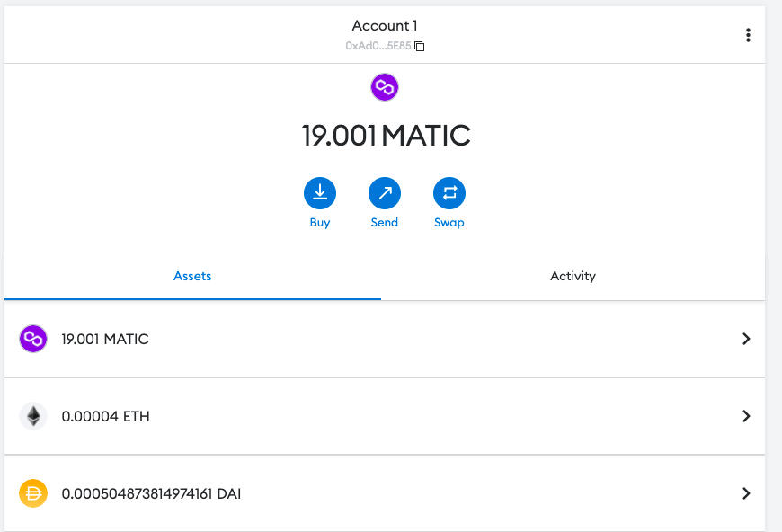Click the round Buy download icon

coord(320,193)
